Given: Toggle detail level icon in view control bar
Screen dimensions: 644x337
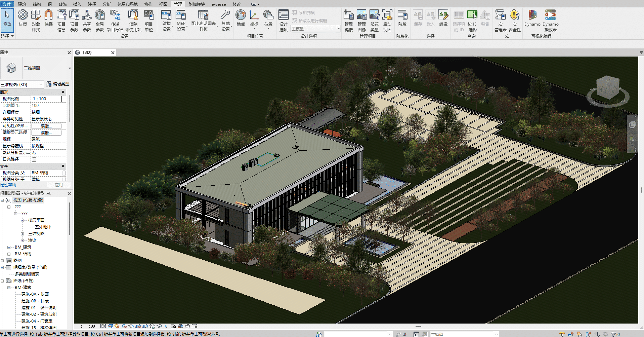Looking at the screenshot, I should click(x=103, y=326).
